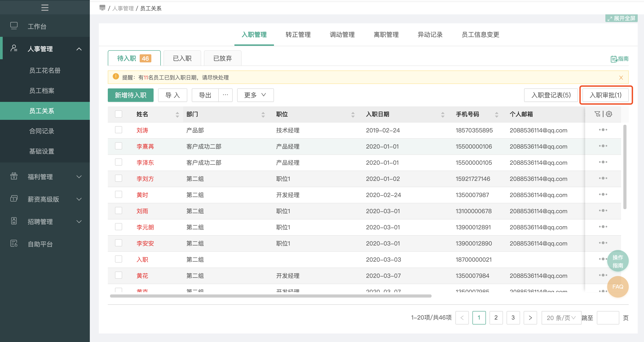Expand the 福利管理 sidebar section
The width and height of the screenshot is (644, 342).
tap(79, 177)
